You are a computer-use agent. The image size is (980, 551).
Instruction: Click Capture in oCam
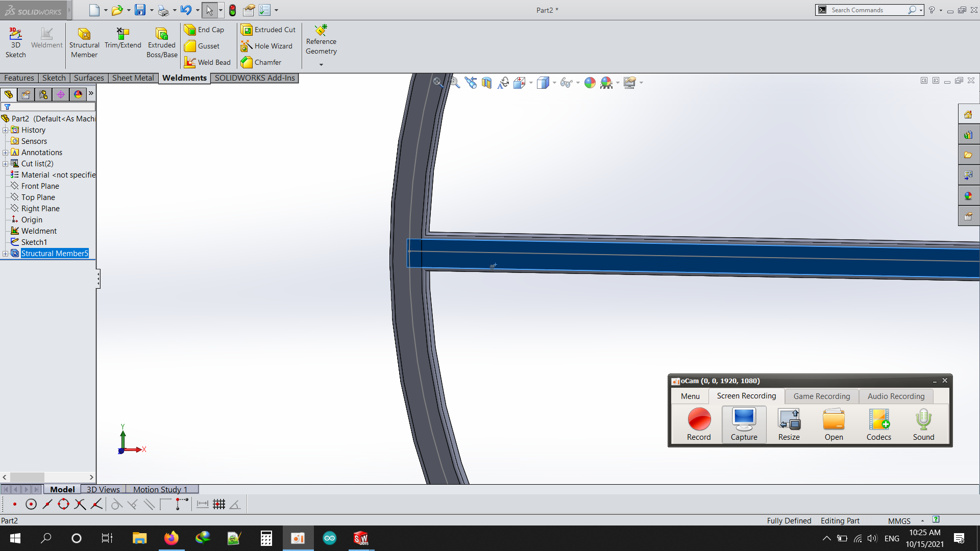tap(744, 424)
